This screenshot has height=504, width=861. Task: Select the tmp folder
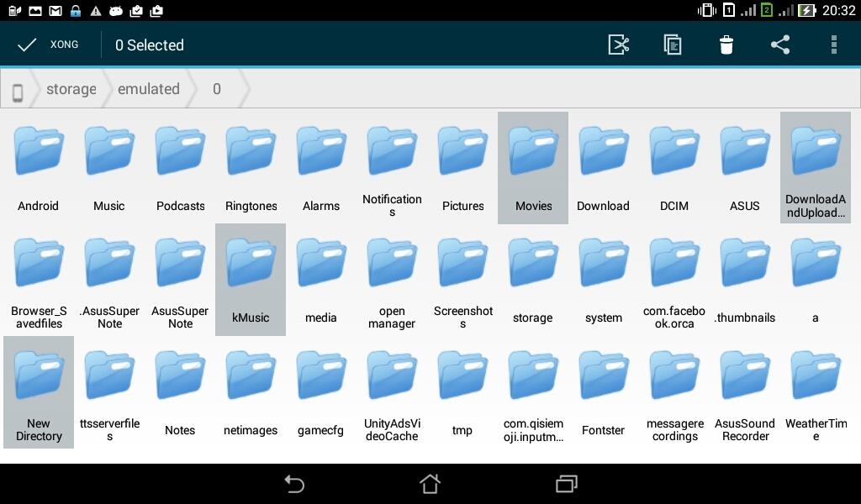click(x=463, y=392)
